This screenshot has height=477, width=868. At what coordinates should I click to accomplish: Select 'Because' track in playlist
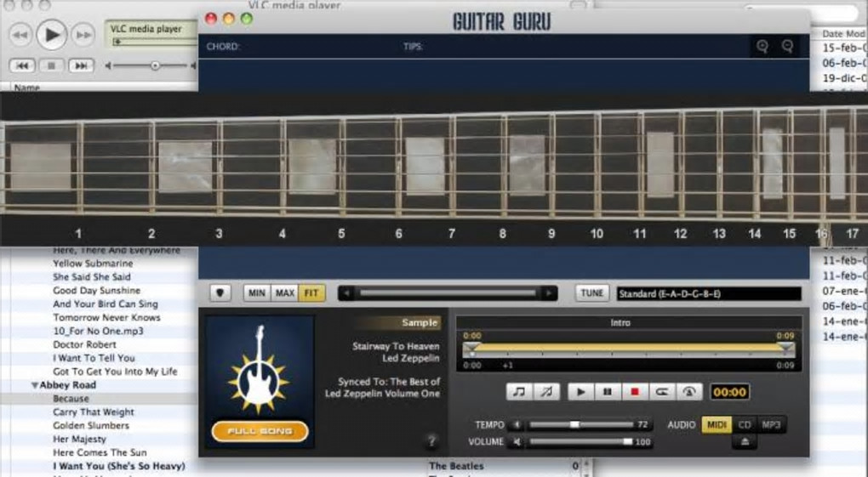(x=71, y=399)
